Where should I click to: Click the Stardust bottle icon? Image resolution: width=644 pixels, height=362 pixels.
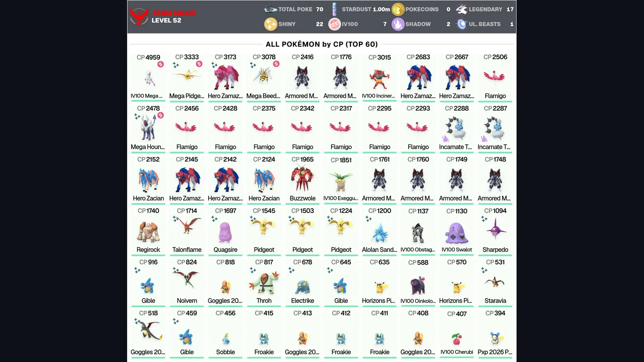coord(334,9)
